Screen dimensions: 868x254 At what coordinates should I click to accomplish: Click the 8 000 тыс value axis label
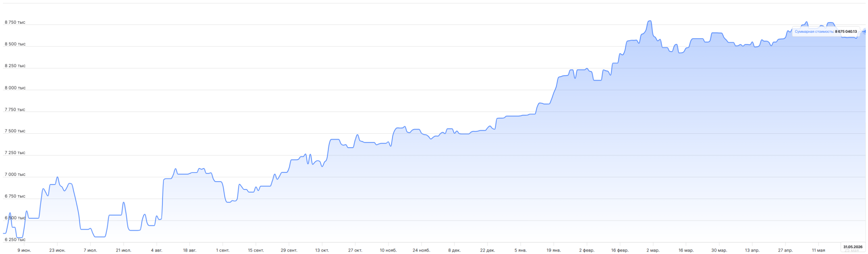[x=15, y=88]
